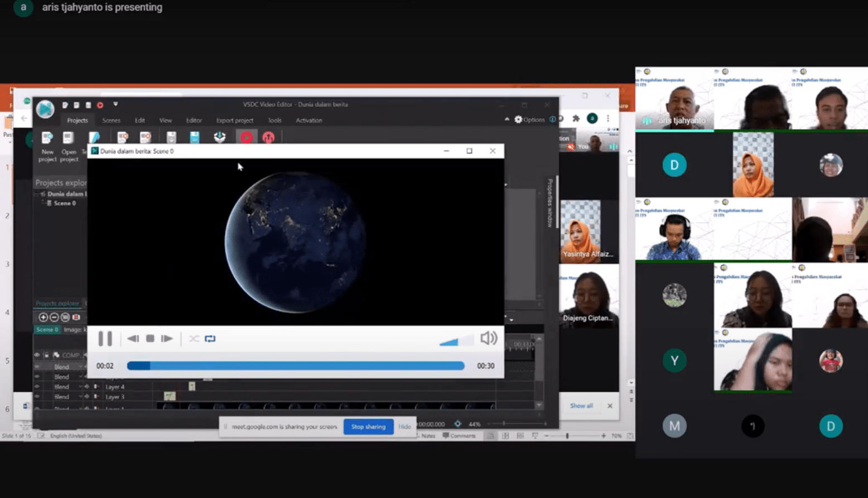Image resolution: width=868 pixels, height=498 pixels.
Task: Click the blue save project floppy icon
Action: (194, 137)
